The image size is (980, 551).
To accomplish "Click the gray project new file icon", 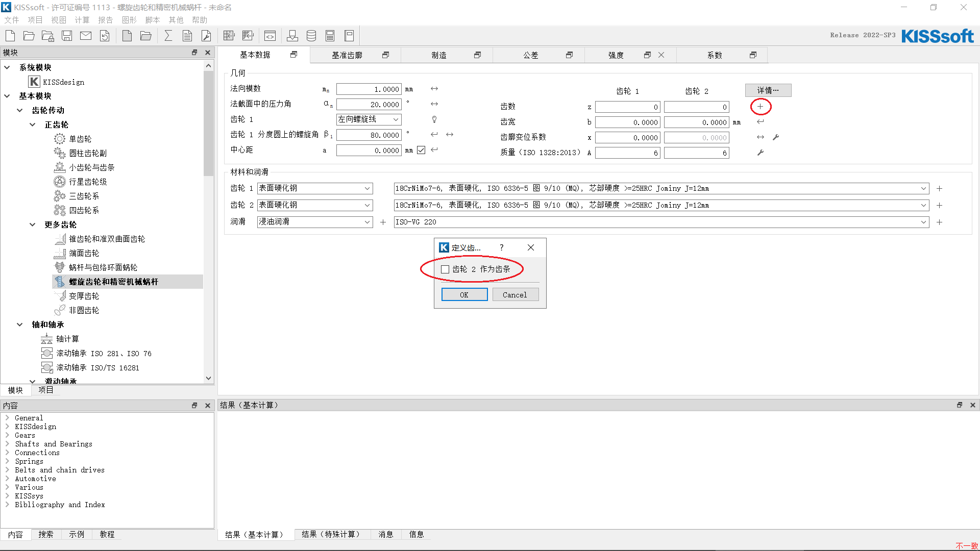I will (x=127, y=36).
